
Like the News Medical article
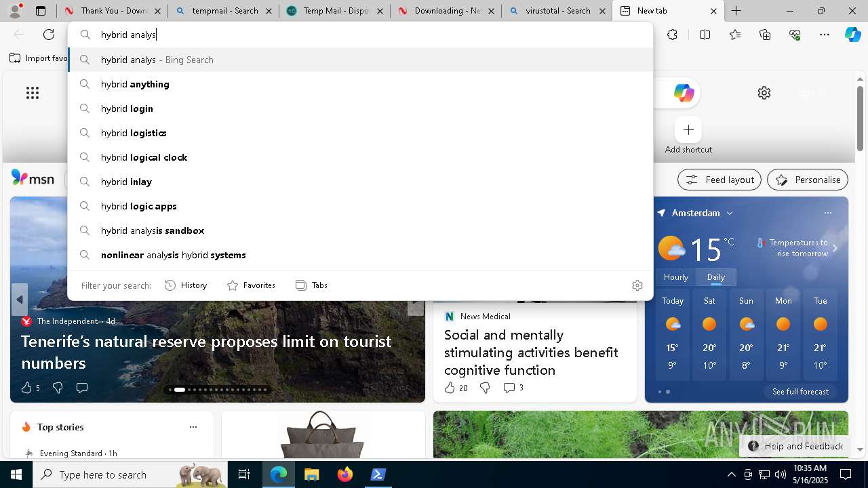[449, 388]
